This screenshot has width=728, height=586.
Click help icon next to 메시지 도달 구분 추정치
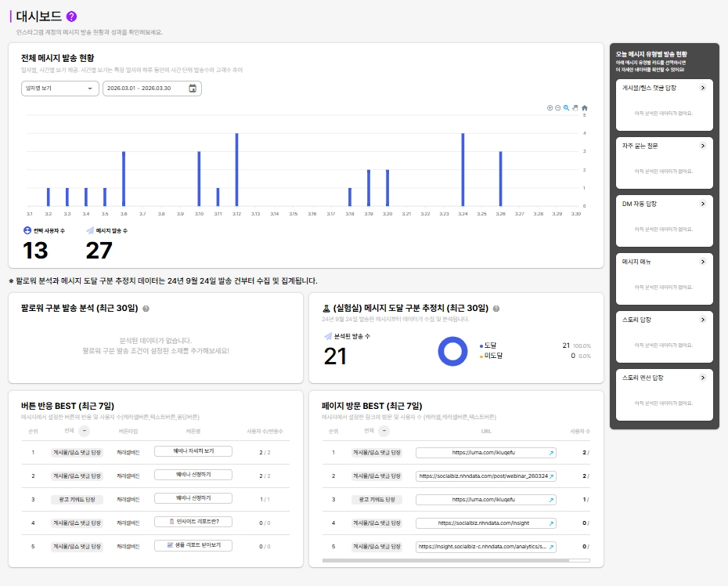(x=496, y=309)
